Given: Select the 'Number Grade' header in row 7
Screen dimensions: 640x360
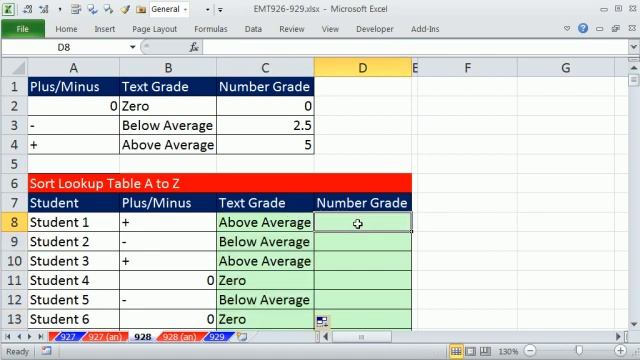Looking at the screenshot, I should [362, 203].
